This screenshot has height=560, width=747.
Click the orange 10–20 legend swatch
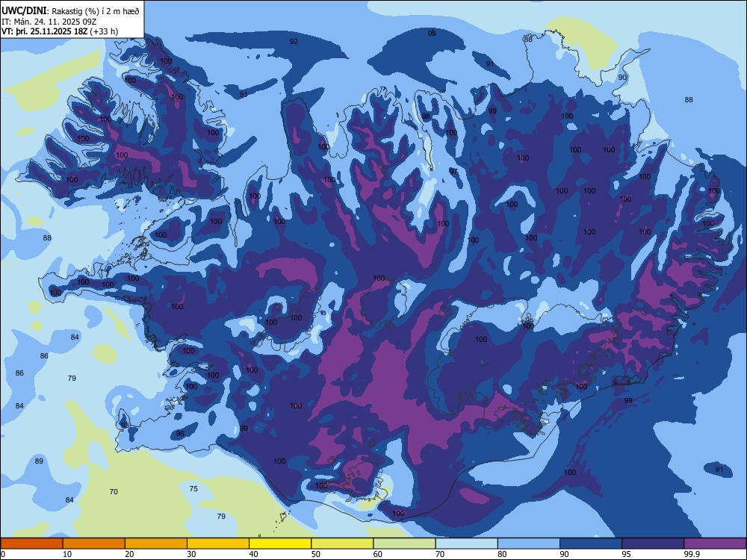click(x=94, y=544)
